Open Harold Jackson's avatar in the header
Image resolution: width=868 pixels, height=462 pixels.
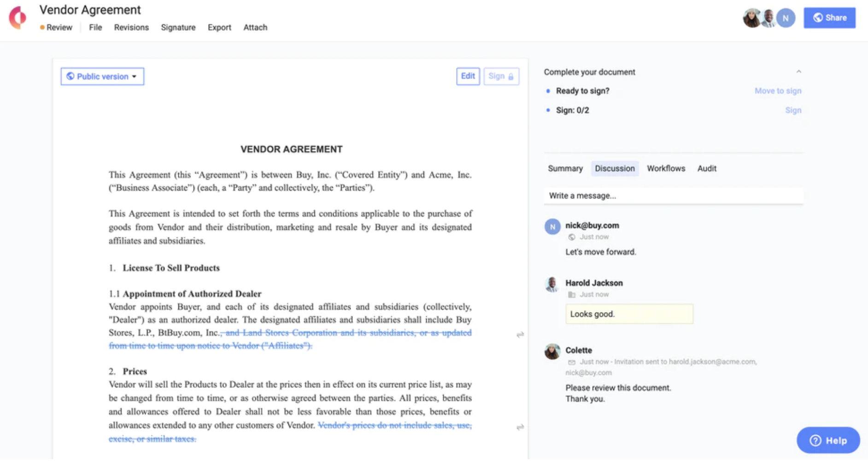point(768,18)
